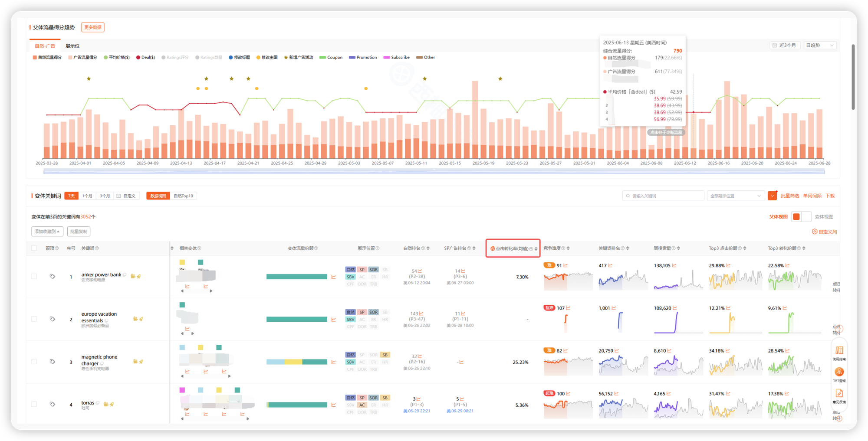Tick the checkbox for europe vacation essentials row
Viewport: 868px width, 441px height.
tap(34, 319)
